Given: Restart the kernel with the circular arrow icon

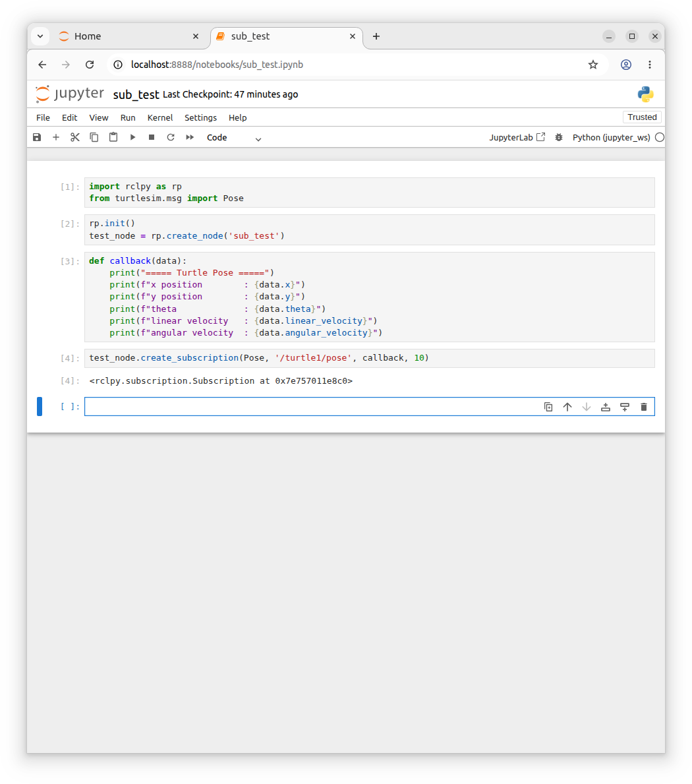Looking at the screenshot, I should click(171, 137).
